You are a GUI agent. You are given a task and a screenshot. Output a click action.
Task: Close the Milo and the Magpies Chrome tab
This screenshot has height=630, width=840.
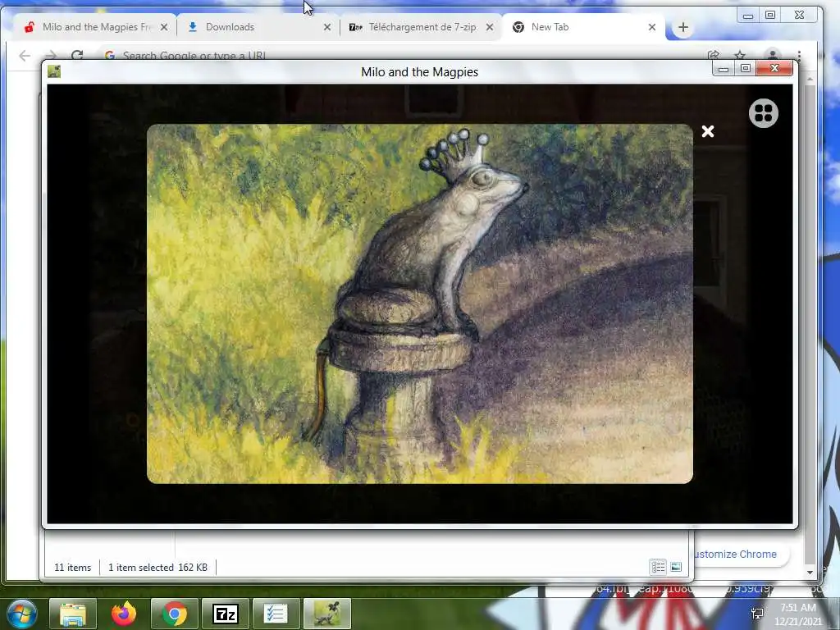164,27
